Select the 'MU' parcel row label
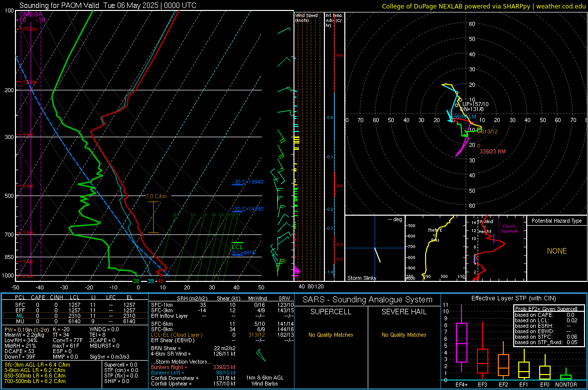Viewport: 588px width, 390px height. (20, 321)
